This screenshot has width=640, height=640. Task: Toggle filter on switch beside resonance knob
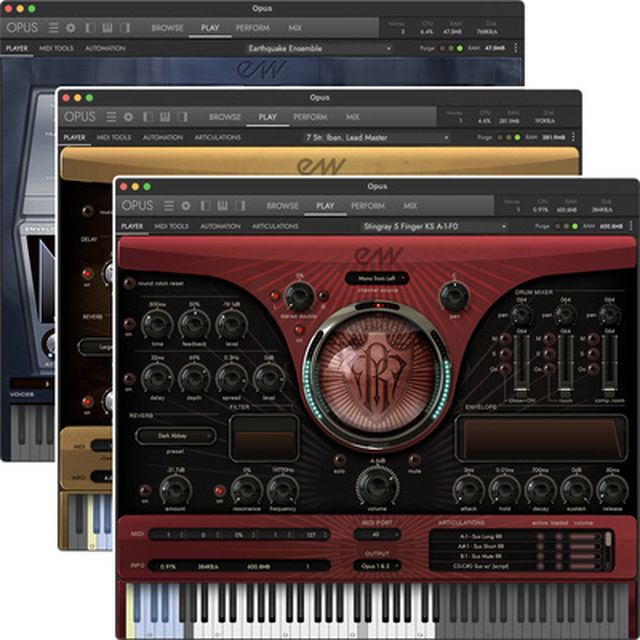pyautogui.click(x=220, y=490)
